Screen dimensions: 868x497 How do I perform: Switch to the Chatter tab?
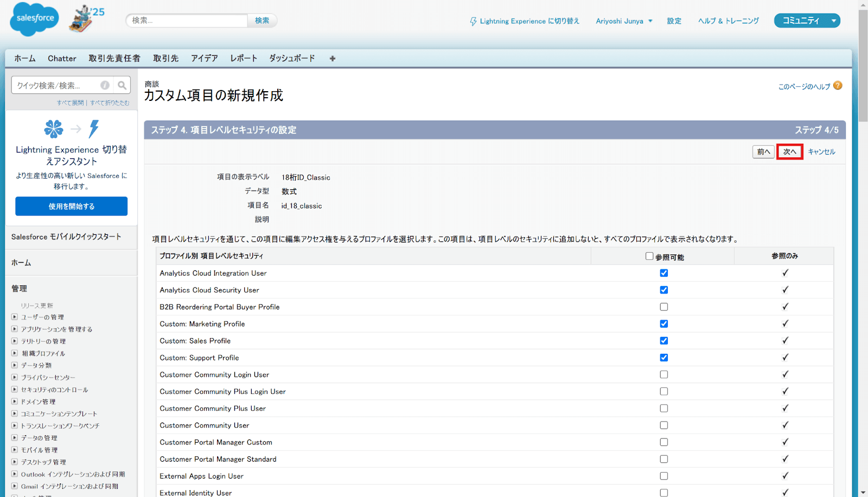(61, 58)
